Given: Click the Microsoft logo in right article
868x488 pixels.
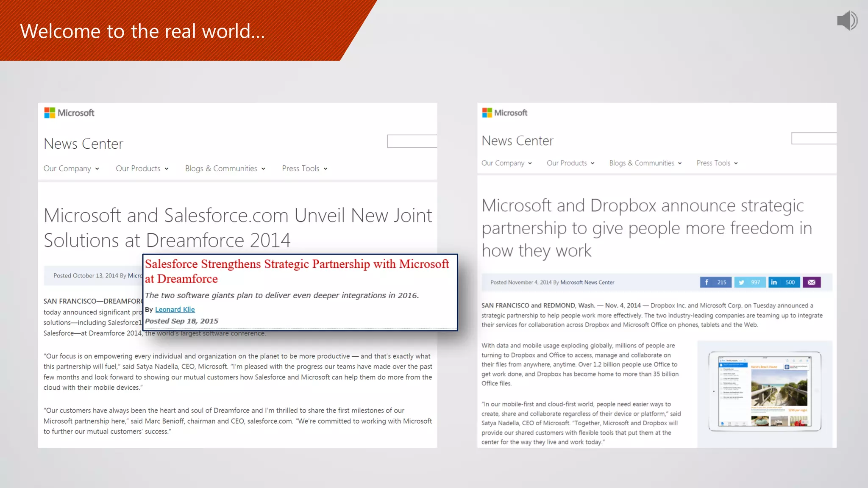Looking at the screenshot, I should (505, 113).
